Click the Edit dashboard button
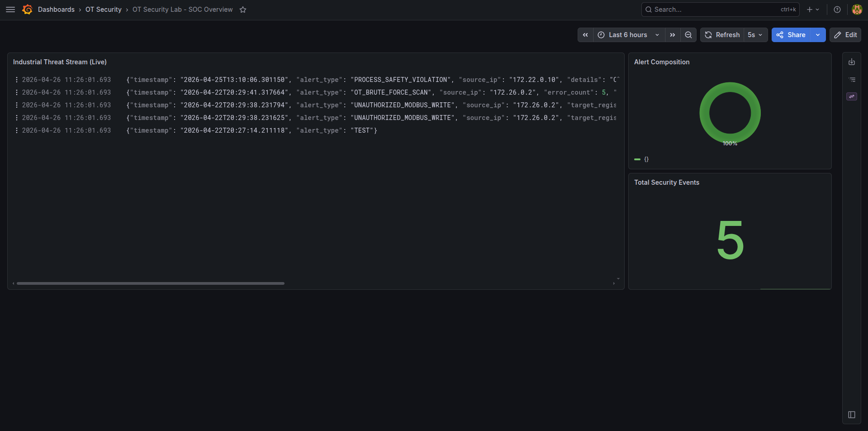Image resolution: width=868 pixels, height=431 pixels. (x=845, y=35)
